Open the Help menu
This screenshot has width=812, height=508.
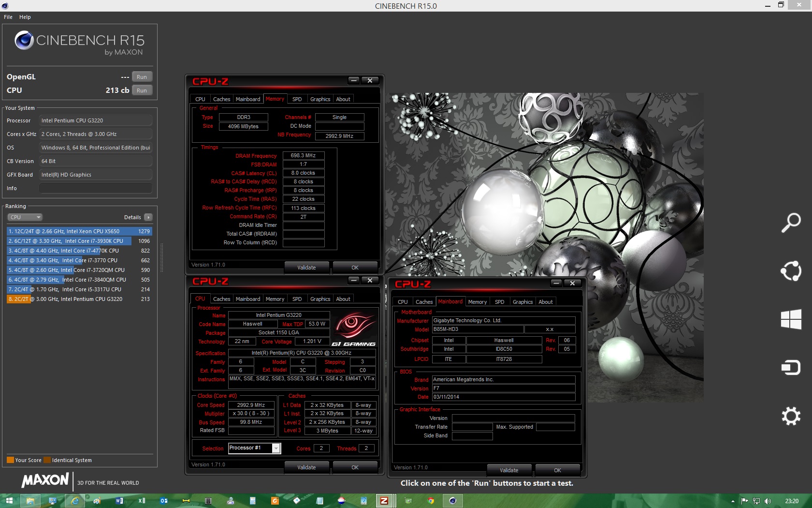(x=25, y=17)
